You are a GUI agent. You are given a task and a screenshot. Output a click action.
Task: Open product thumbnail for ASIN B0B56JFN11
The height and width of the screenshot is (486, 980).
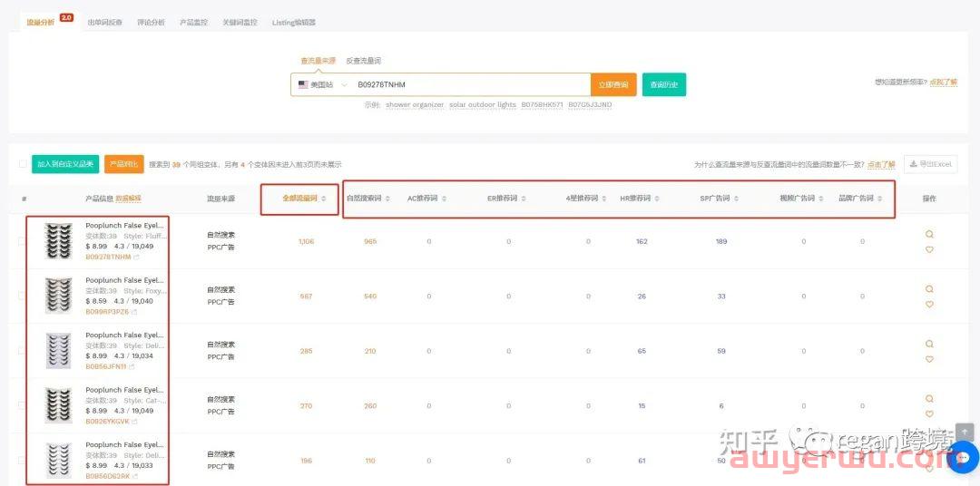click(x=59, y=350)
